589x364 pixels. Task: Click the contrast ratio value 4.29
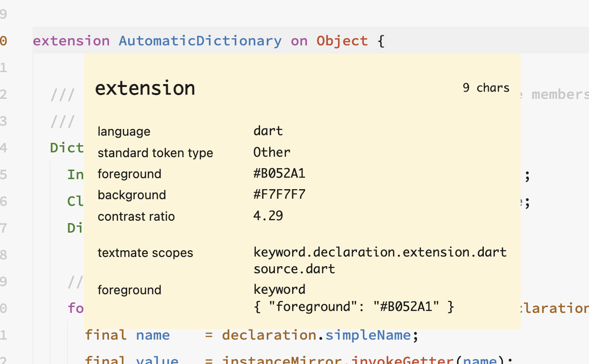click(268, 215)
